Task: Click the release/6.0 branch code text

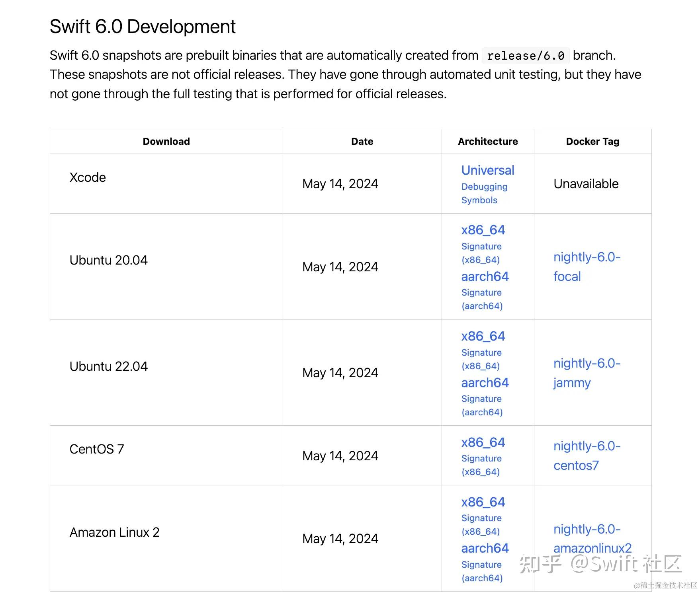Action: 526,56
